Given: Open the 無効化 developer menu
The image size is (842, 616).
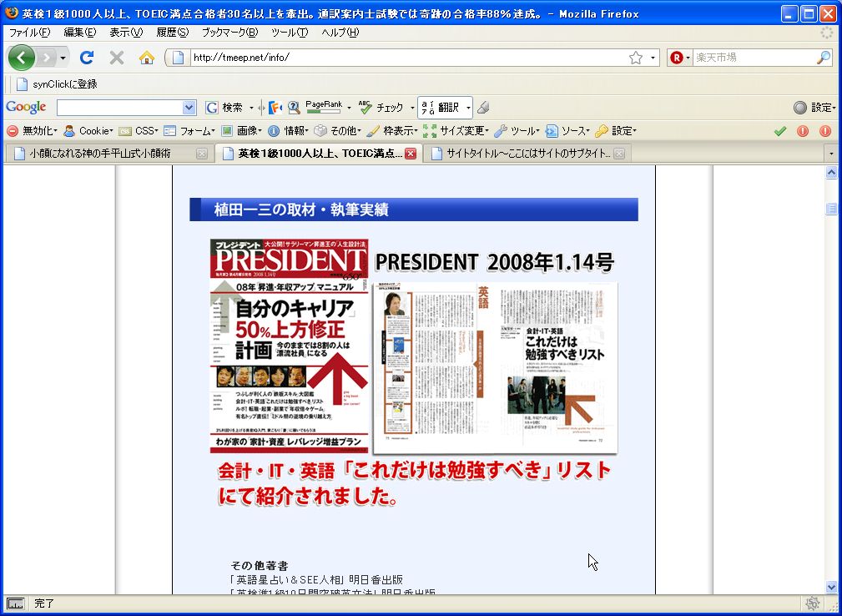Looking at the screenshot, I should pos(31,130).
